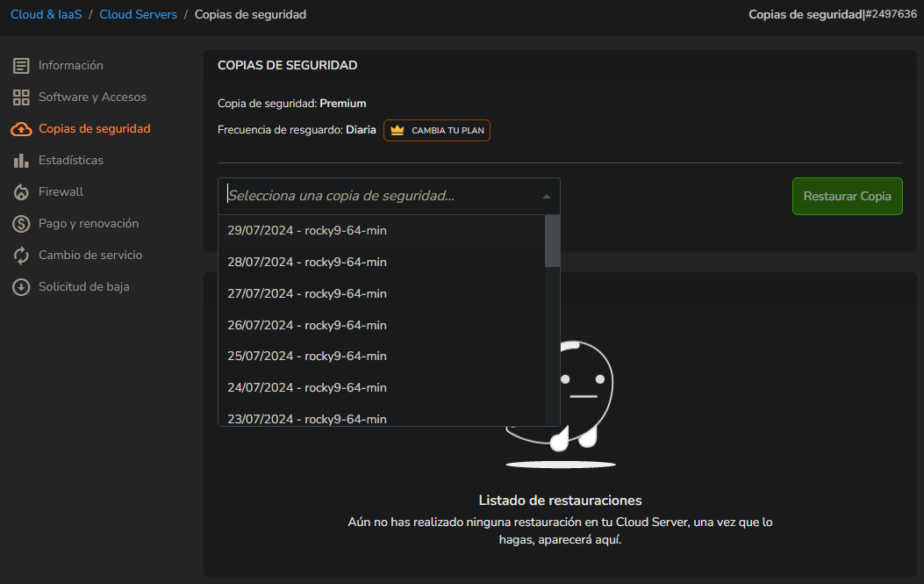This screenshot has width=924, height=584.
Task: Click the Firewall flame icon
Action: pos(21,192)
